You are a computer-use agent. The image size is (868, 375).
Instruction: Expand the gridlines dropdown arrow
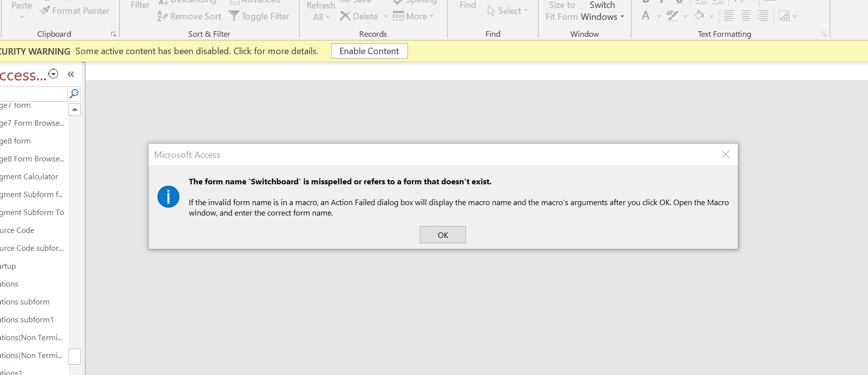[x=794, y=16]
